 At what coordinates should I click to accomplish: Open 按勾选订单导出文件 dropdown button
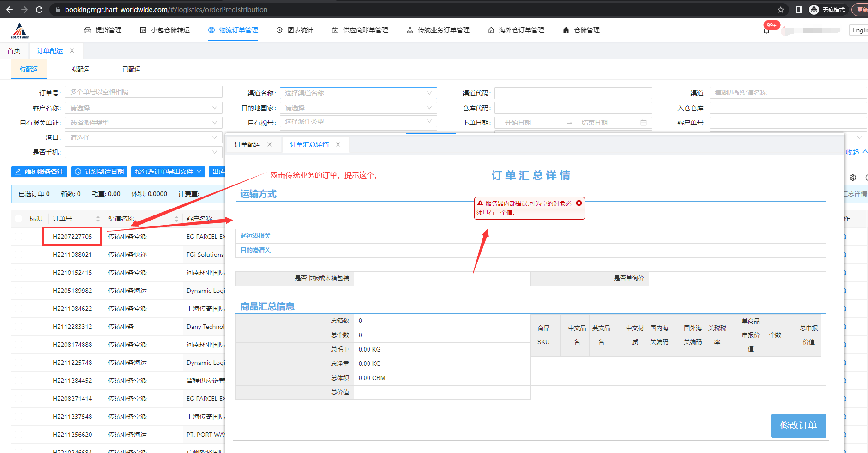coord(168,172)
